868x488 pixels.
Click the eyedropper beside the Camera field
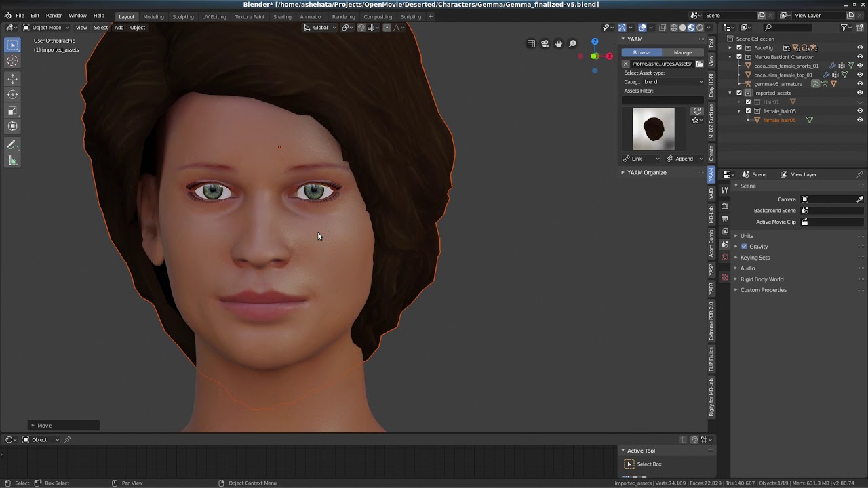(x=860, y=199)
